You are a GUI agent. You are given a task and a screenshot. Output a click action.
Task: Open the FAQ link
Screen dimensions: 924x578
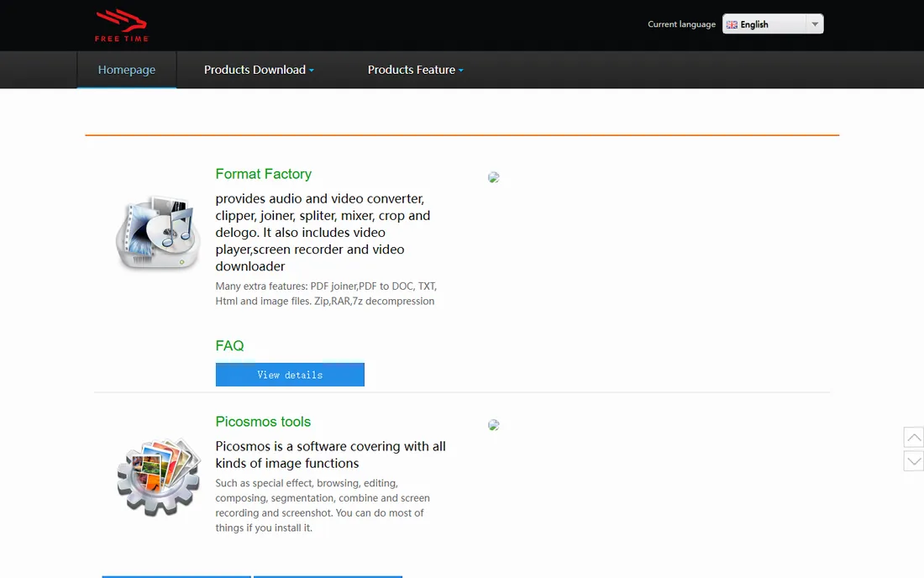pyautogui.click(x=229, y=345)
